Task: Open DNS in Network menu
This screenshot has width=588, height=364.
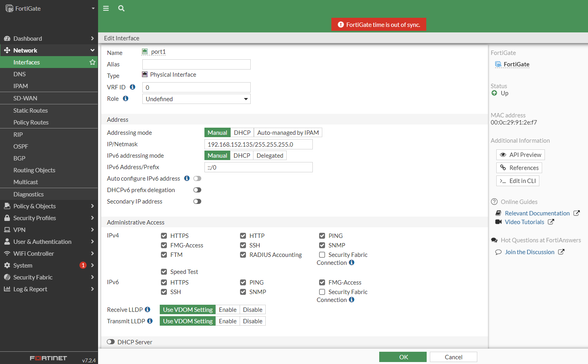Action: (x=49, y=74)
